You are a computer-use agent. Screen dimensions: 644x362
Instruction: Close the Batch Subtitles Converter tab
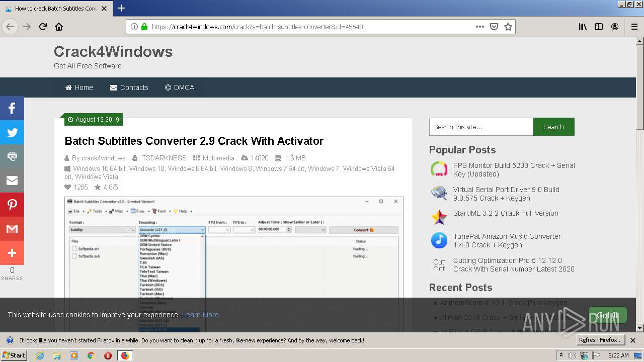(x=104, y=9)
